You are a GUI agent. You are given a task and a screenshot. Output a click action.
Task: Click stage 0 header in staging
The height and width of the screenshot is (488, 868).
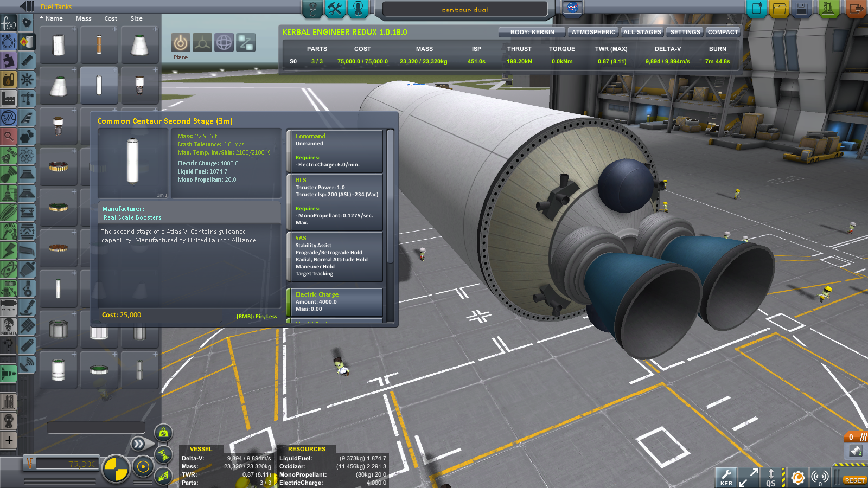click(856, 437)
